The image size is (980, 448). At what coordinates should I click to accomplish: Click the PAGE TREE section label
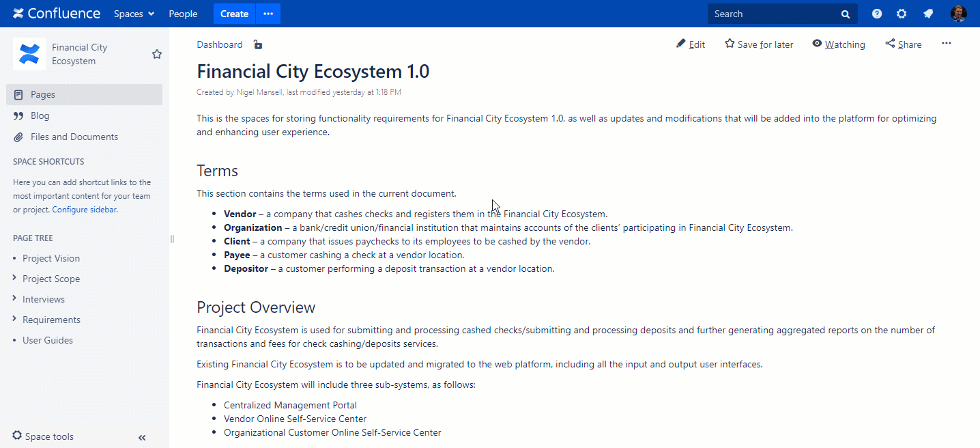tap(33, 238)
